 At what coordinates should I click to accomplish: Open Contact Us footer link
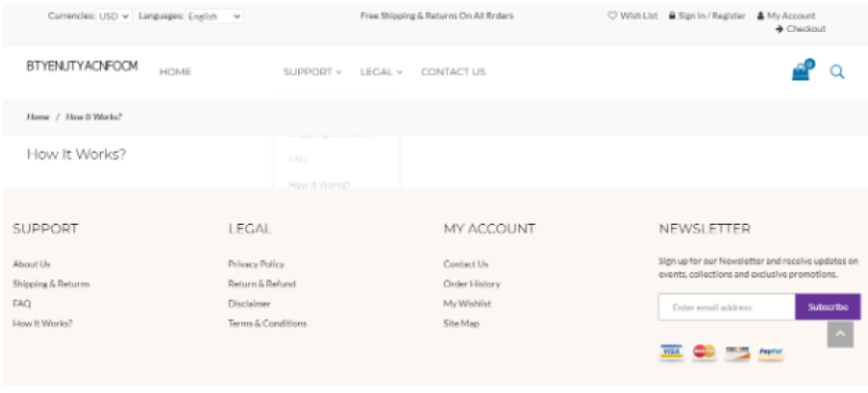point(466,264)
